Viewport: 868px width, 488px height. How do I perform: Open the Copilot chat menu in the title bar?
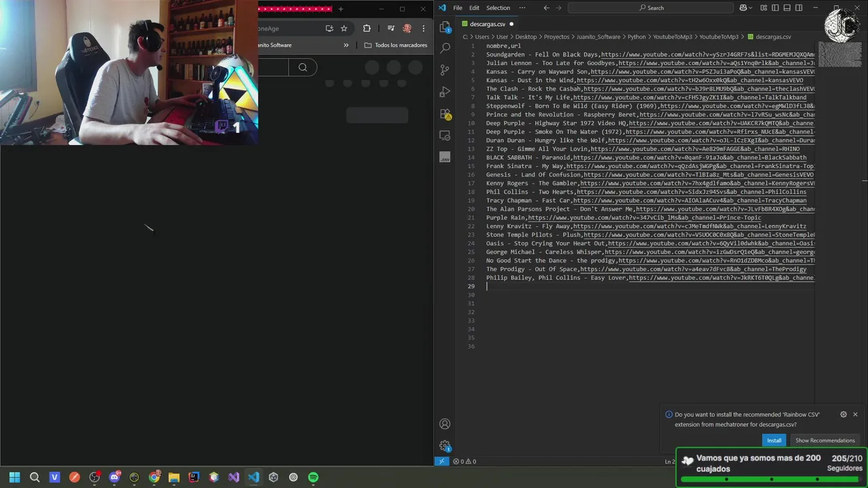coord(745,8)
